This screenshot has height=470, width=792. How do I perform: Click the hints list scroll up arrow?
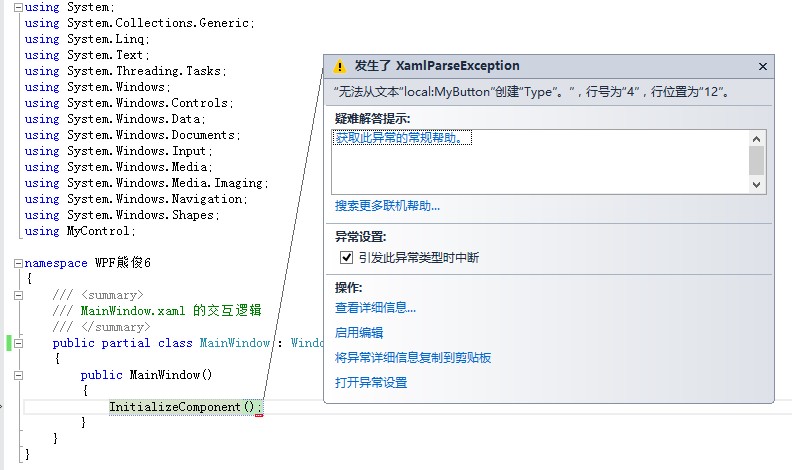[x=756, y=139]
